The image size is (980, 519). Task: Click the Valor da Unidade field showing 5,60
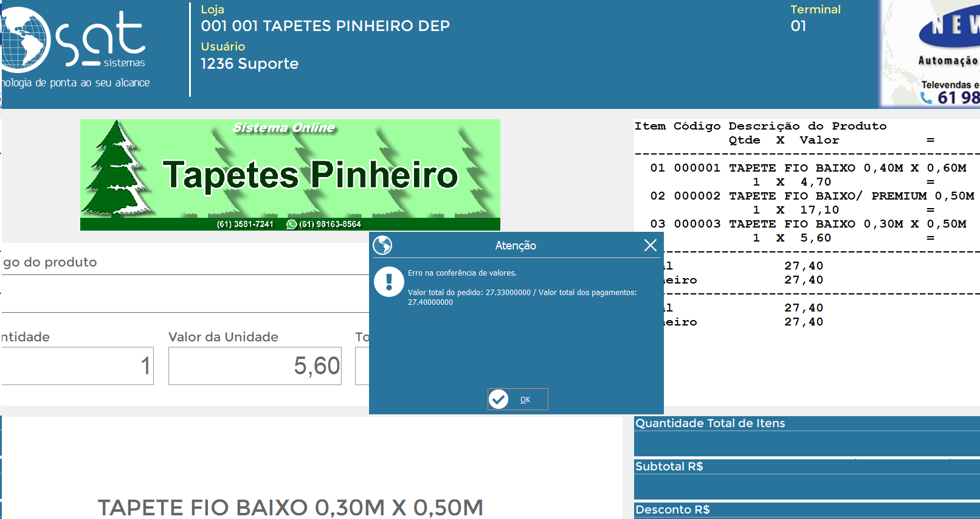pos(255,366)
